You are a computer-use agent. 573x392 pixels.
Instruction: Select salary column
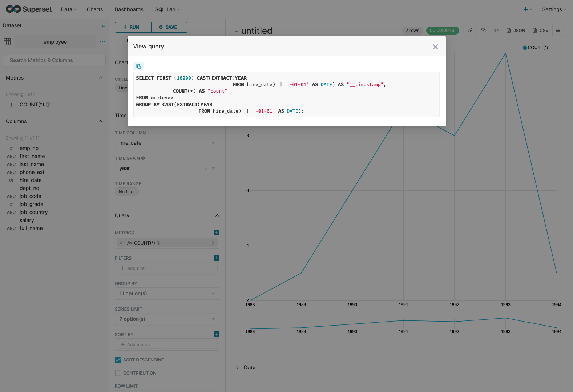(x=27, y=220)
